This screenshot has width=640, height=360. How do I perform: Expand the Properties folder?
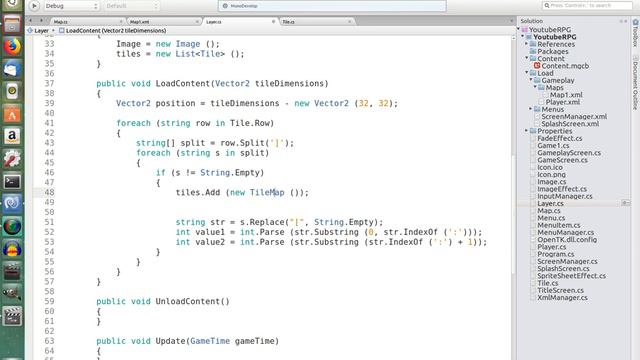tap(527, 131)
